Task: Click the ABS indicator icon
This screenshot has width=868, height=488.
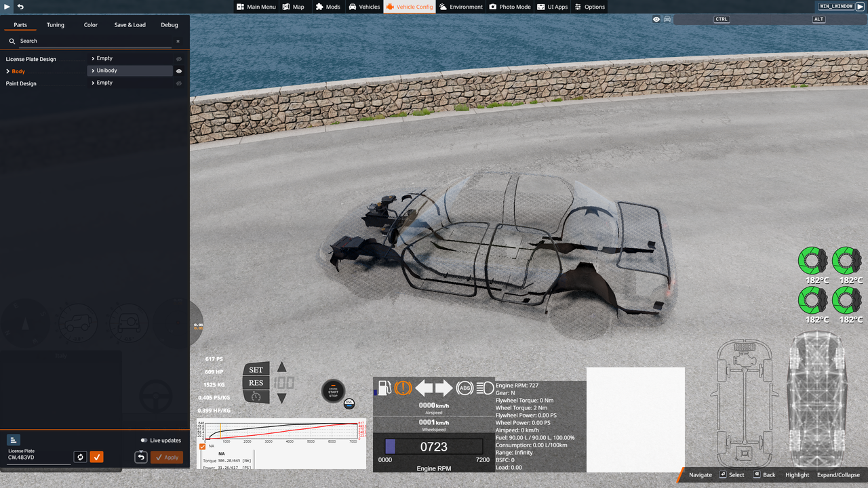Action: 465,388
